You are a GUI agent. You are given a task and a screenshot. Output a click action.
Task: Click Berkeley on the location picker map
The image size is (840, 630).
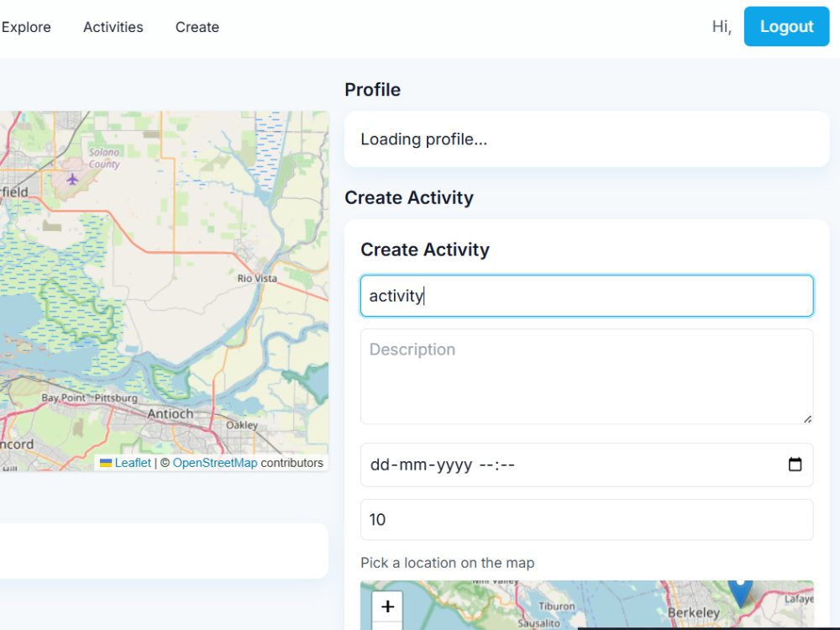coord(693,613)
